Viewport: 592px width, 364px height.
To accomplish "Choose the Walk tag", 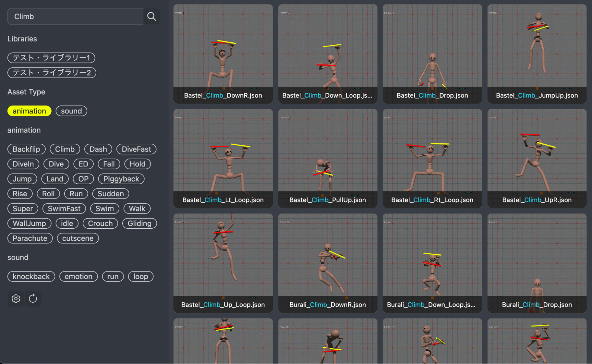I will pyautogui.click(x=137, y=208).
